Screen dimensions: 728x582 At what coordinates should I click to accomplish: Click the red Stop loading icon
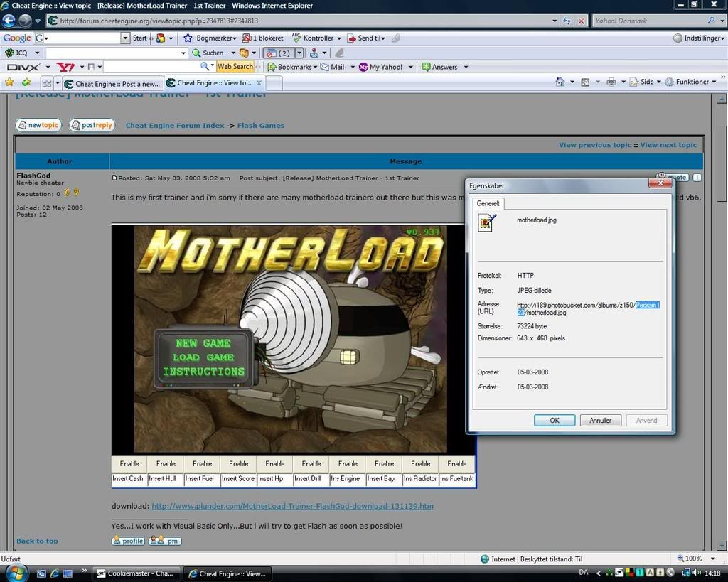(x=581, y=21)
